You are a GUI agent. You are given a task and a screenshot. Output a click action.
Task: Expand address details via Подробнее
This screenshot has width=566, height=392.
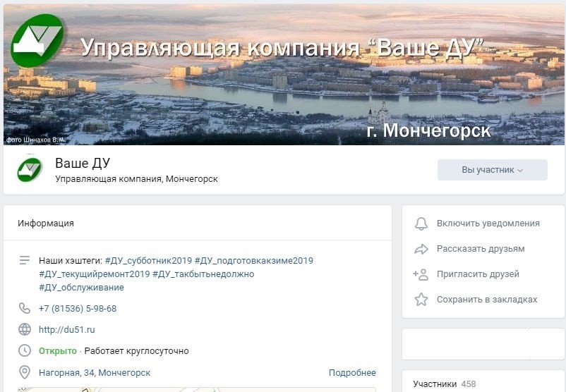352,372
